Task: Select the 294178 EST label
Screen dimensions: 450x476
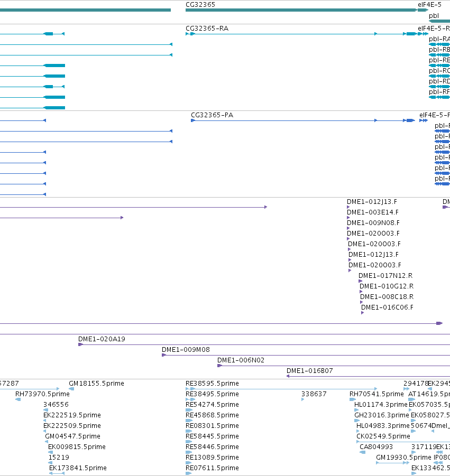Action: [416, 384]
